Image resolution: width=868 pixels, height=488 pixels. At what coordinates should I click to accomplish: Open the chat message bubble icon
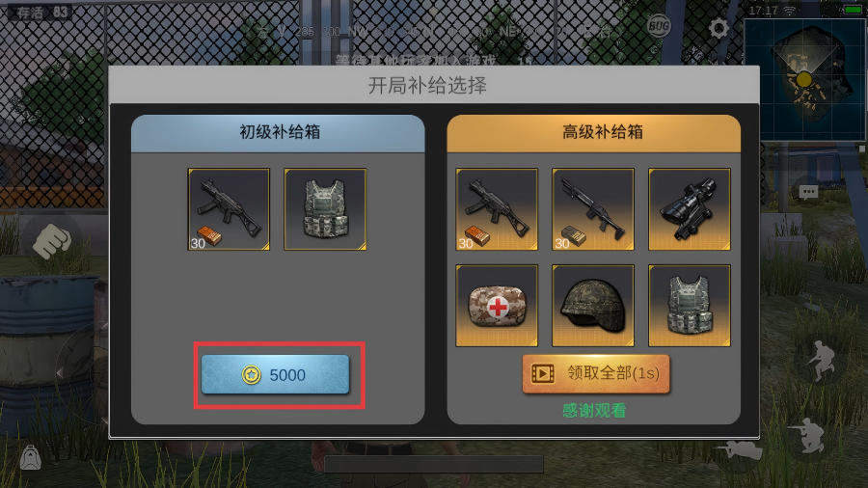pyautogui.click(x=808, y=192)
